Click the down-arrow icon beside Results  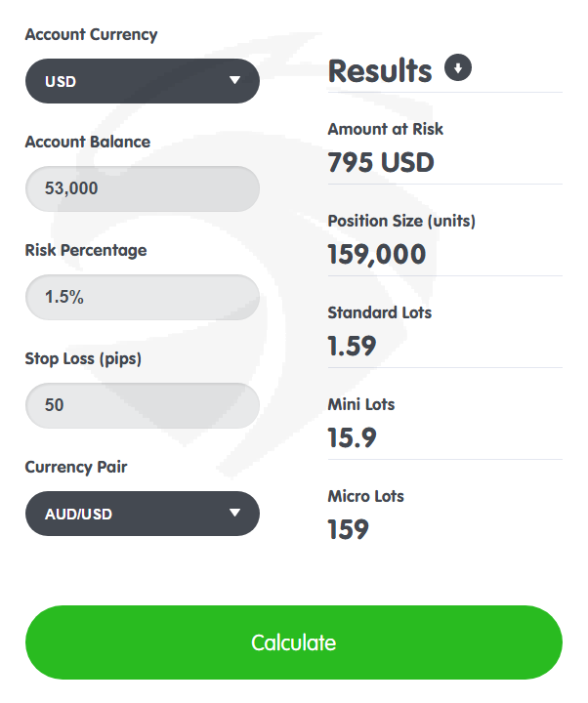coord(457,67)
